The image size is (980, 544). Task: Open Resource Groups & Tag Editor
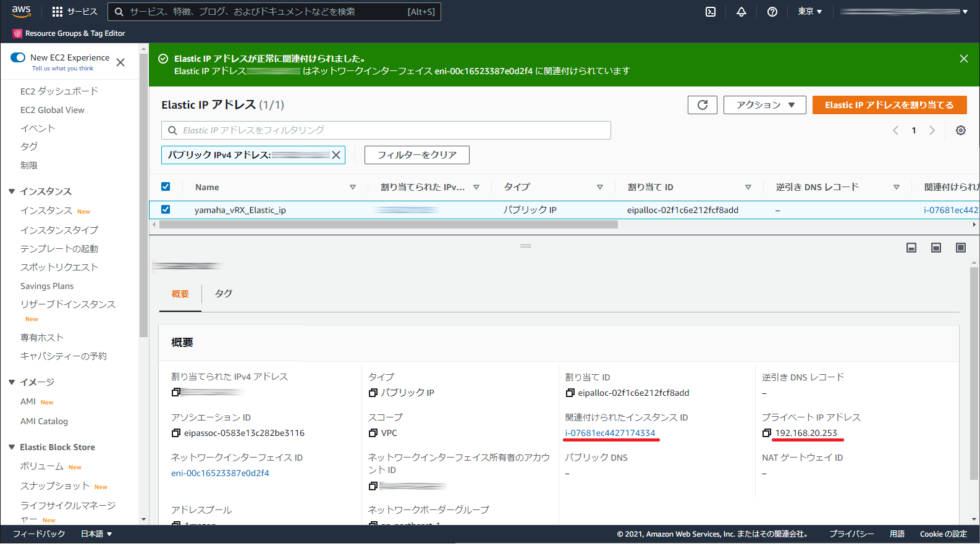[69, 33]
